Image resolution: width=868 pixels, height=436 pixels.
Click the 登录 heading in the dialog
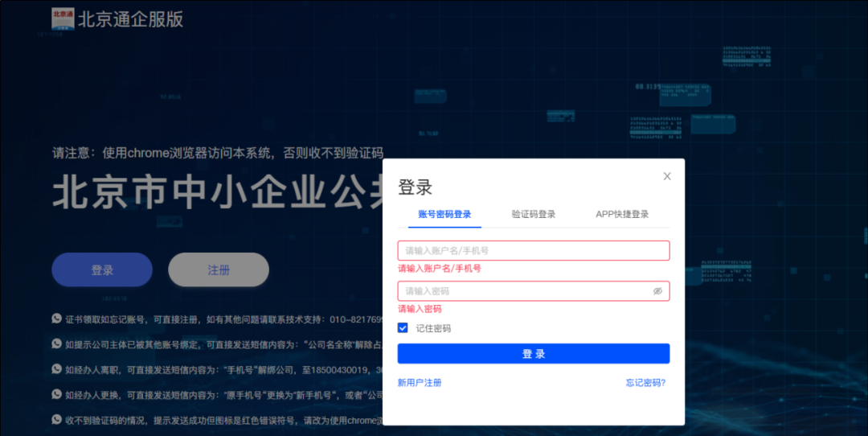click(x=416, y=187)
